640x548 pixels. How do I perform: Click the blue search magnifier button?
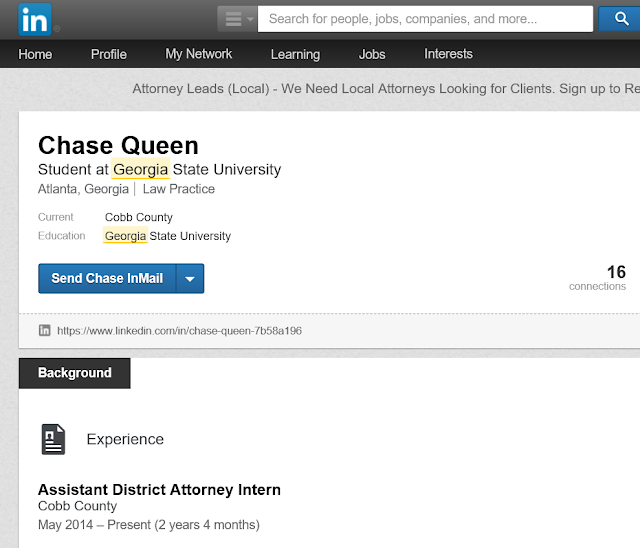[x=620, y=19]
